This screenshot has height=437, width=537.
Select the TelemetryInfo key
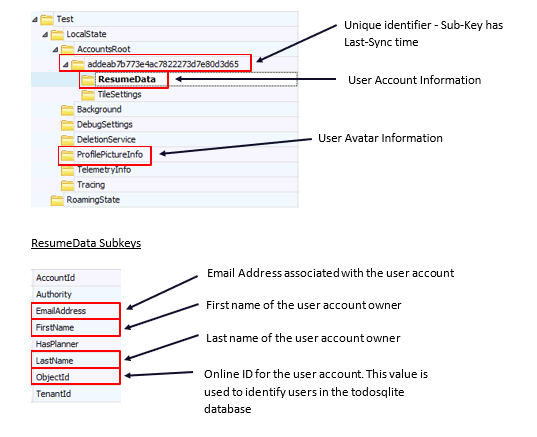[x=104, y=170]
